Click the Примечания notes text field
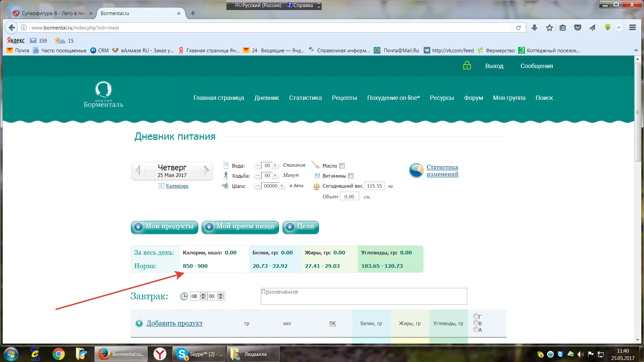The width and height of the screenshot is (644, 362). coord(364,296)
